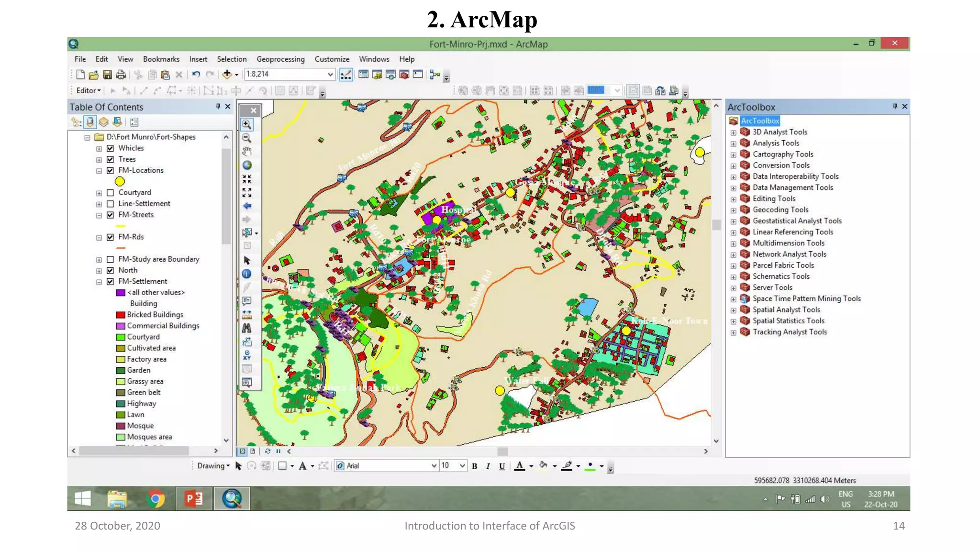Expand Spatial Analyst Tools node

click(734, 310)
